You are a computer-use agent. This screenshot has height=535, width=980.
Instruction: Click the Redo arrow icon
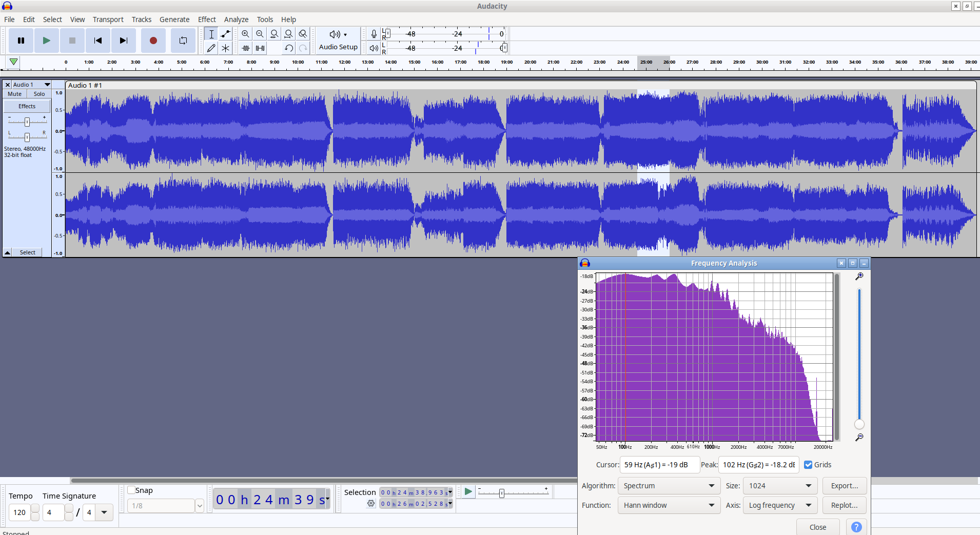point(303,48)
